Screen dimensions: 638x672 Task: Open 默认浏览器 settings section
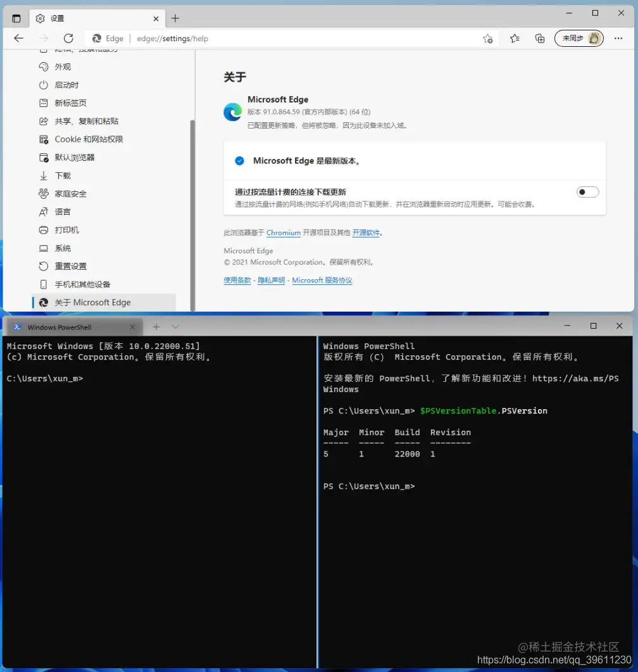[x=104, y=157]
